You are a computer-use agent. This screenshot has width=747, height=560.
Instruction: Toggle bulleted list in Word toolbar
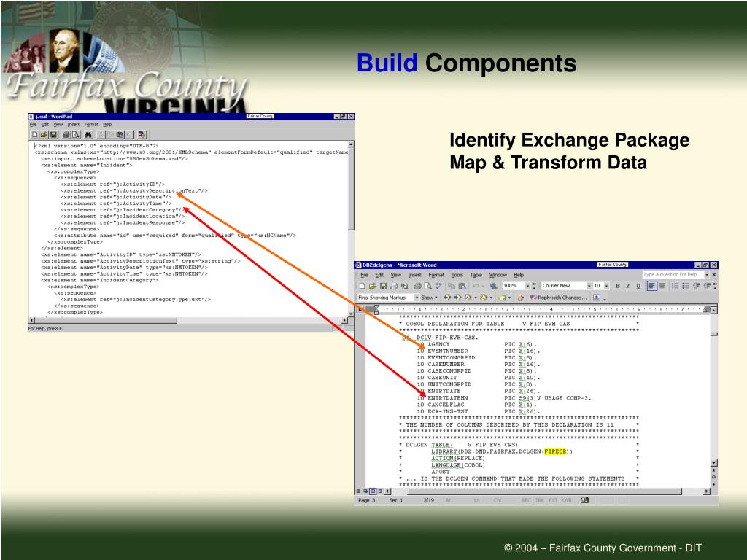coord(686,286)
